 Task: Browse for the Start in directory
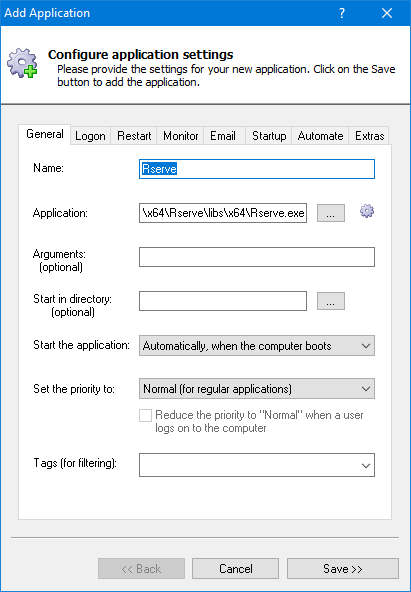pos(331,301)
